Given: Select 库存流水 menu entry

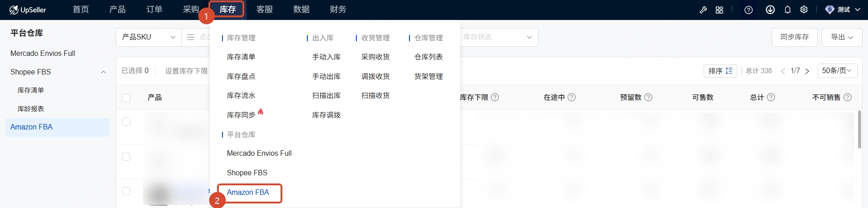Looking at the screenshot, I should [241, 96].
